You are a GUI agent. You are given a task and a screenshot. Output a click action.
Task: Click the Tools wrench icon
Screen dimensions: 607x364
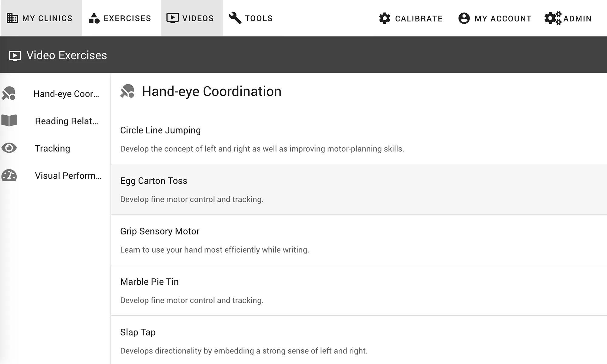[235, 18]
